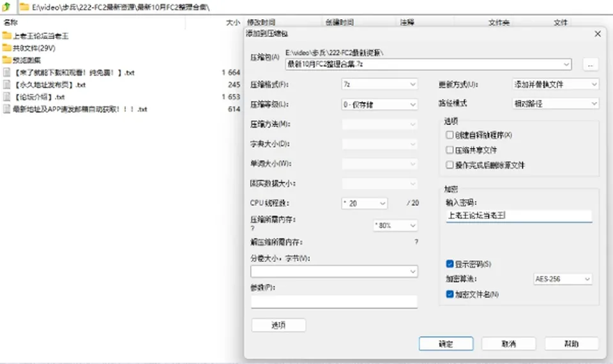Select the 预览图集 folder icon
The image size is (613, 364).
[x=6, y=60]
